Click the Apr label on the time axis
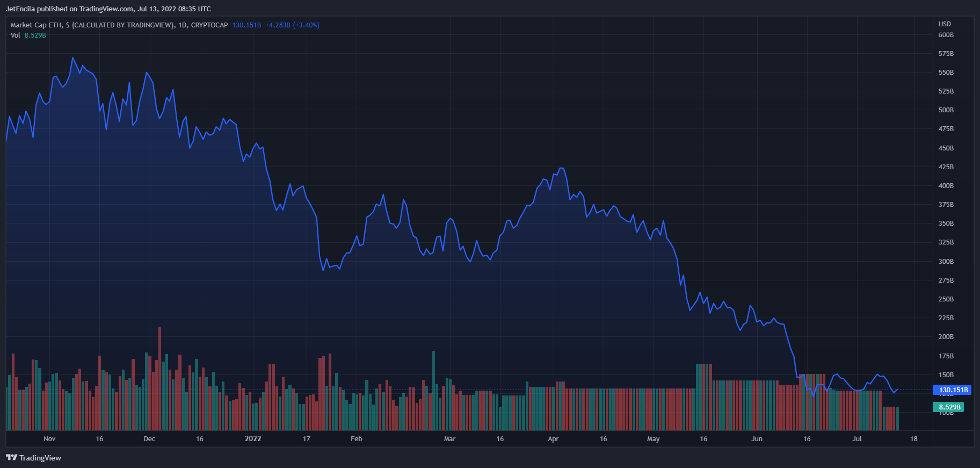Screen dimensions: 980x468 point(553,439)
